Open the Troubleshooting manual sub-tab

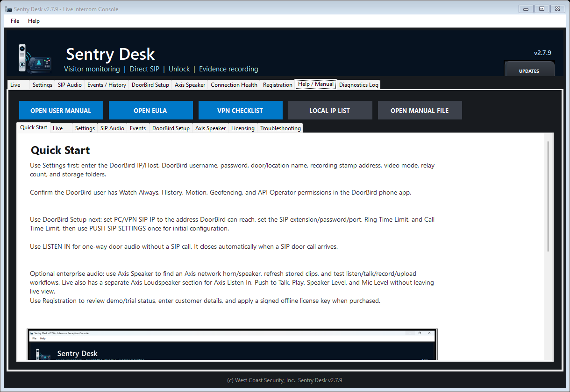click(x=280, y=128)
